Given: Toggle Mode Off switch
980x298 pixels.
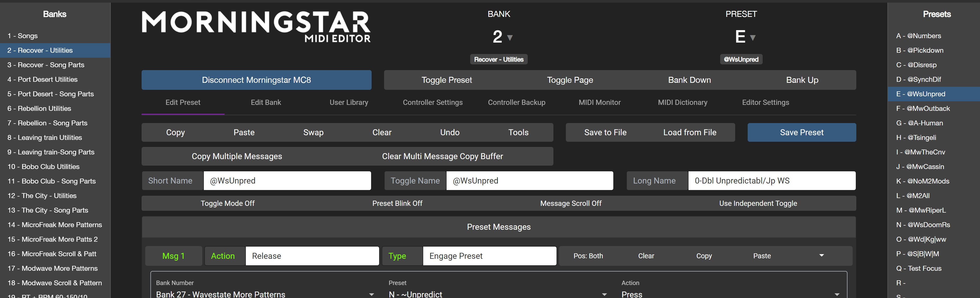Looking at the screenshot, I should (227, 203).
